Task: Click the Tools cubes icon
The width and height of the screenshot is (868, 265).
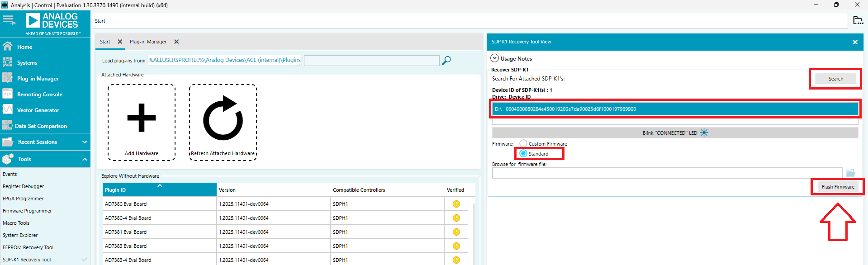Action: pos(8,159)
